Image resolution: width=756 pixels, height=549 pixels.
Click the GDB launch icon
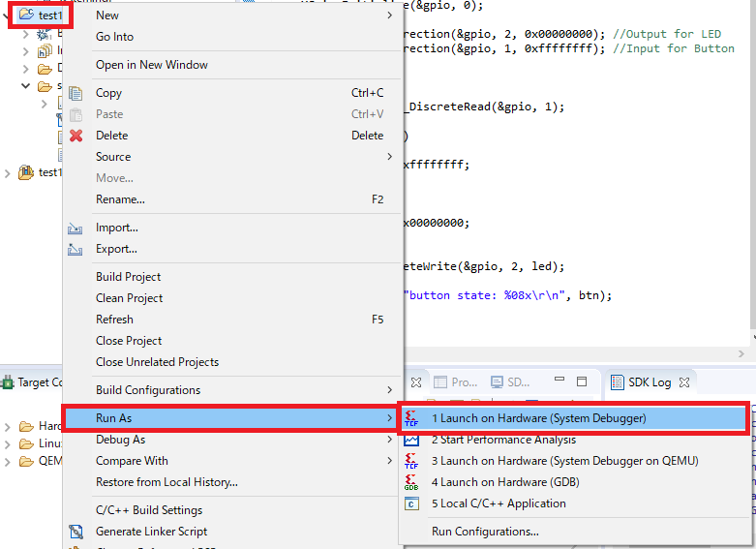[411, 482]
